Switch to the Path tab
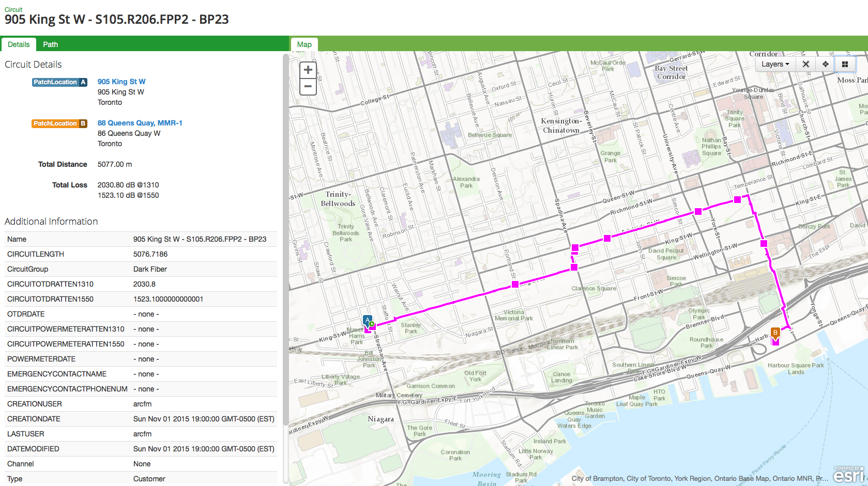 click(50, 44)
